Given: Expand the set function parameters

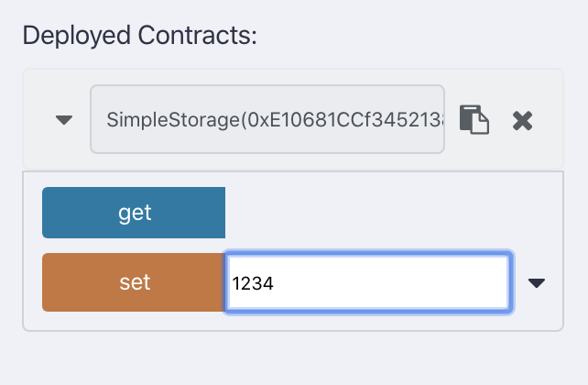Looking at the screenshot, I should [x=537, y=283].
